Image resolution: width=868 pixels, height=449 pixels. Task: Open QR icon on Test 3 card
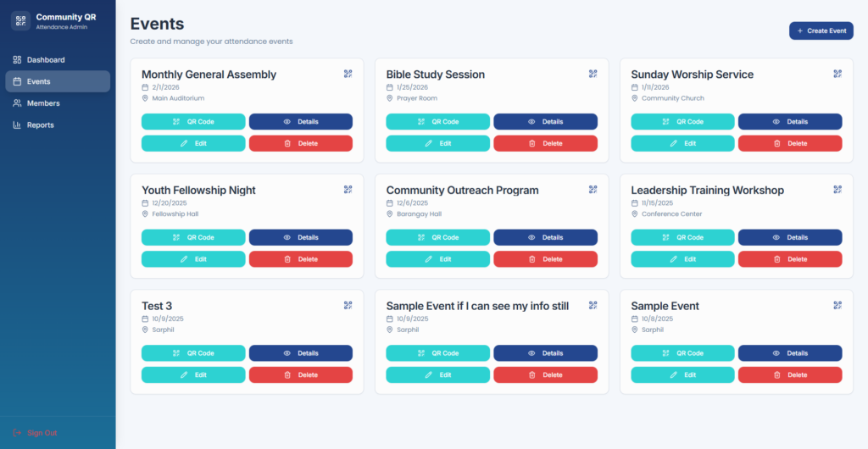348,305
